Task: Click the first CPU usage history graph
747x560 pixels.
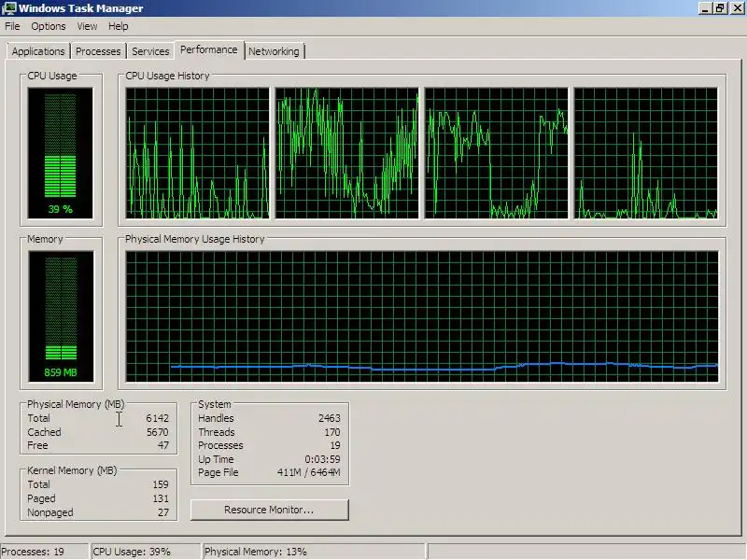Action: 197,153
